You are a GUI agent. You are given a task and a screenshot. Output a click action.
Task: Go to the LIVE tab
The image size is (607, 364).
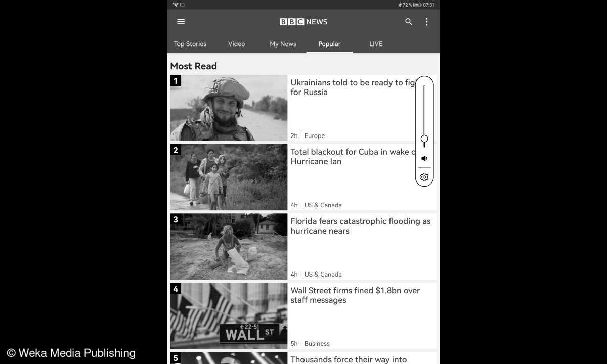pos(376,44)
